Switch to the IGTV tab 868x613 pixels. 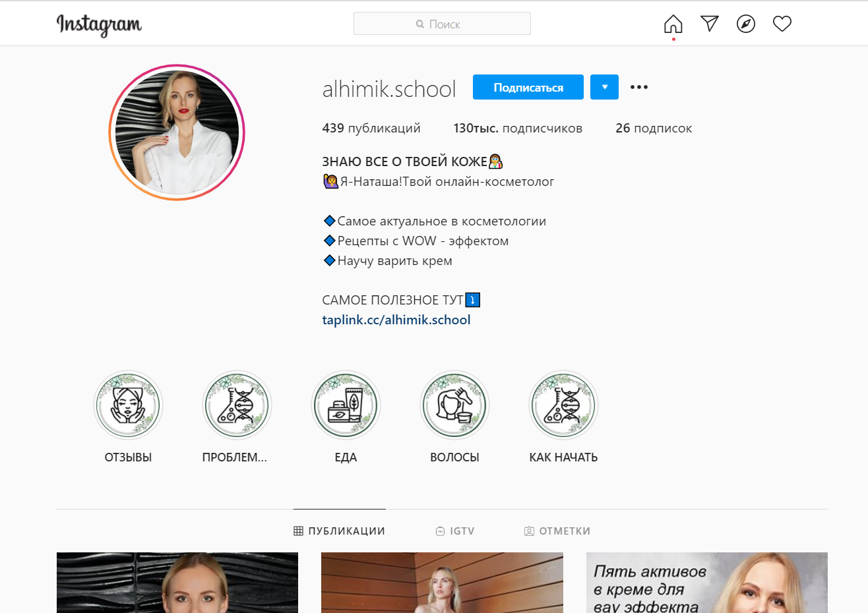455,531
